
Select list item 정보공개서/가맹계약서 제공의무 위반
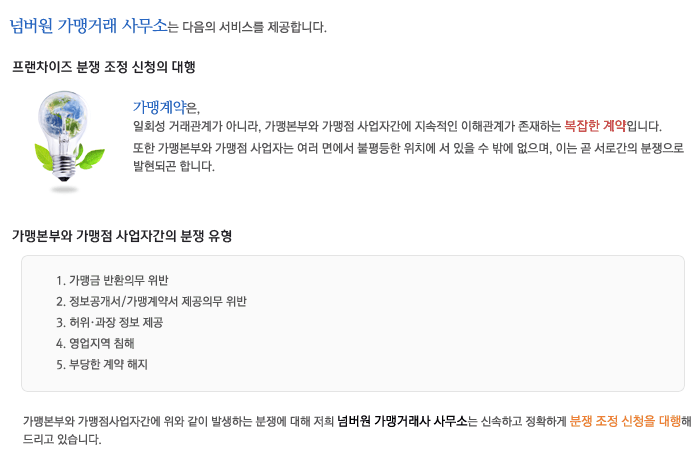tap(151, 301)
